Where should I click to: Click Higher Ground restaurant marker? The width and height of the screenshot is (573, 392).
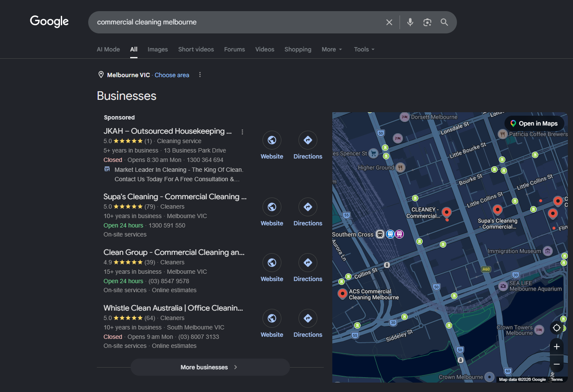[400, 168]
